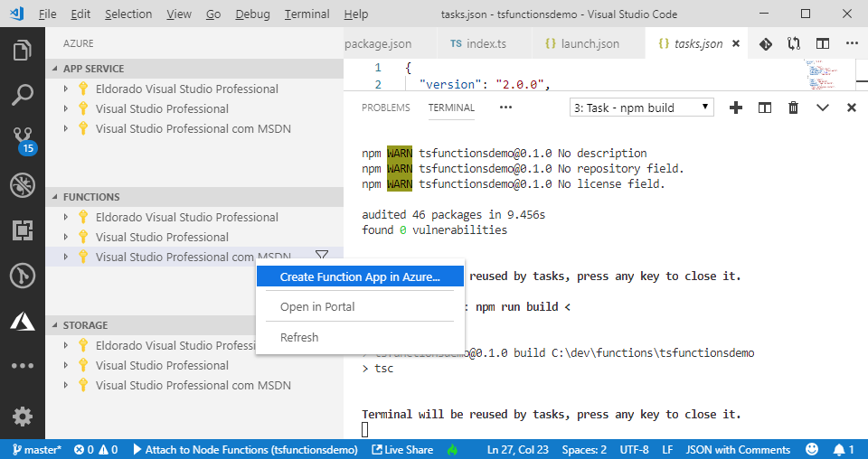Change encoding via 'UTF-8' status item
The height and width of the screenshot is (459, 868).
[634, 450]
